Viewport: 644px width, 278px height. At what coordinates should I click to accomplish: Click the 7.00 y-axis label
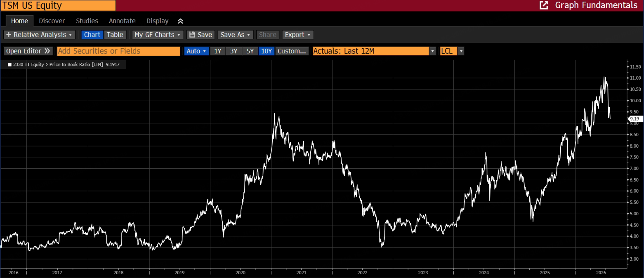pos(634,169)
